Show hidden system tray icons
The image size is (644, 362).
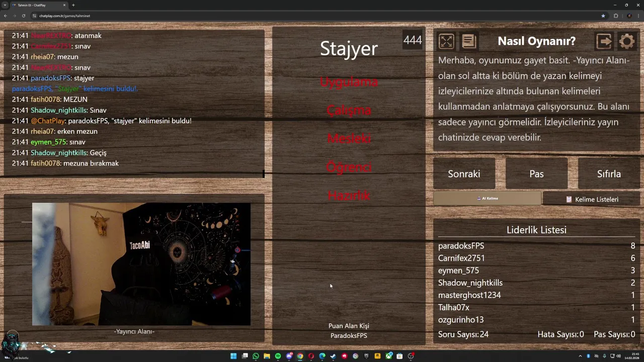[580, 356]
